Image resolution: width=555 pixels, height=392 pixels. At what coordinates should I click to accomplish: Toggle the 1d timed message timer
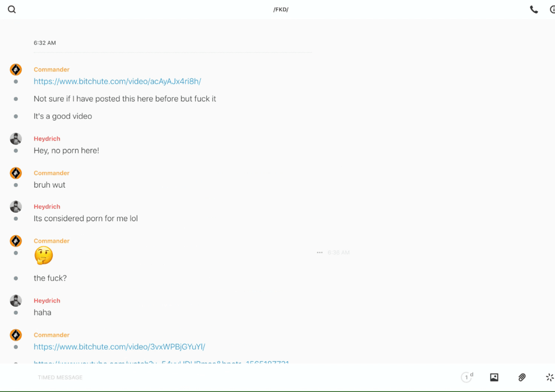[466, 377]
